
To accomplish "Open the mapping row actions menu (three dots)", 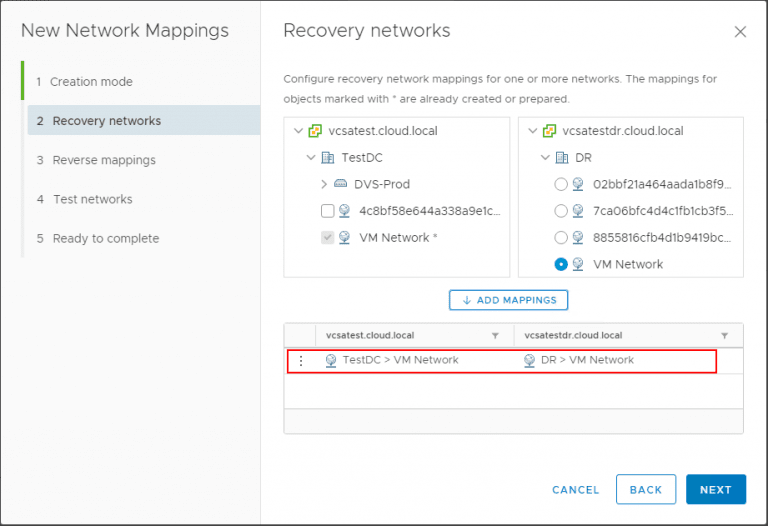I will tap(301, 361).
